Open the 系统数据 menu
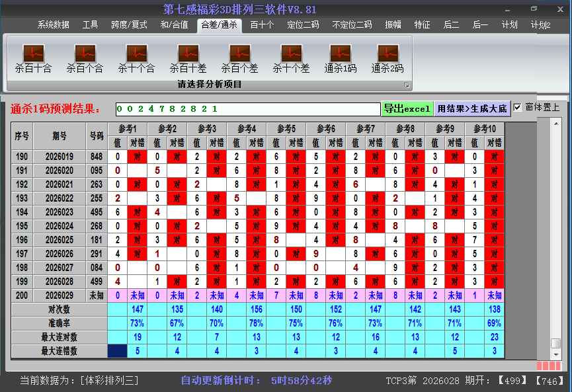This screenshot has height=392, width=572. point(53,25)
